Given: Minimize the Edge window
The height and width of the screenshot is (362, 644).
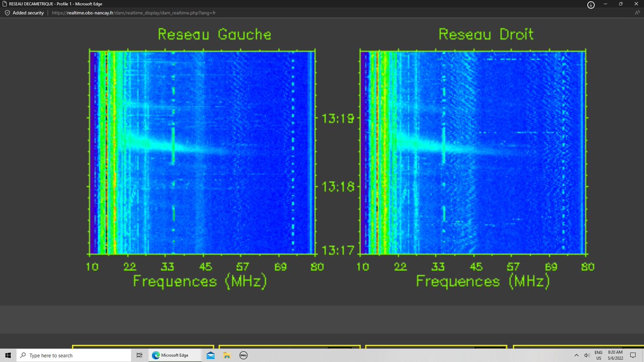Looking at the screenshot, I should [605, 4].
